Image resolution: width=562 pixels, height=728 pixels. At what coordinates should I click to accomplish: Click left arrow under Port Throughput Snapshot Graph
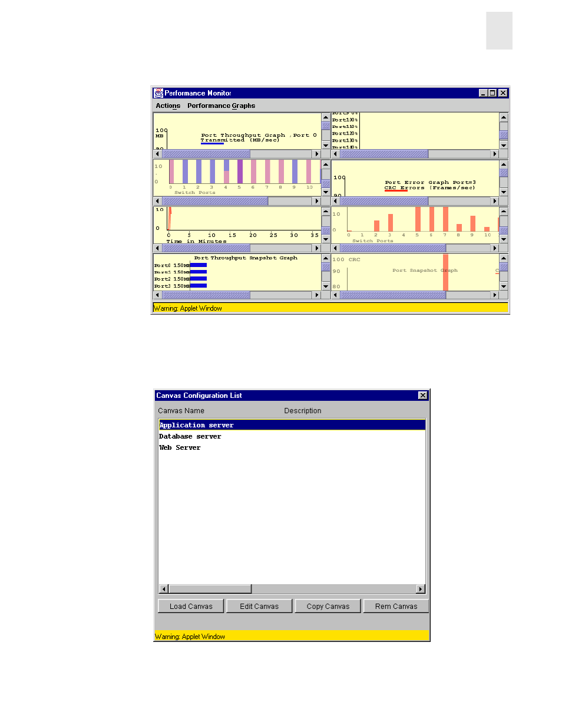157,295
